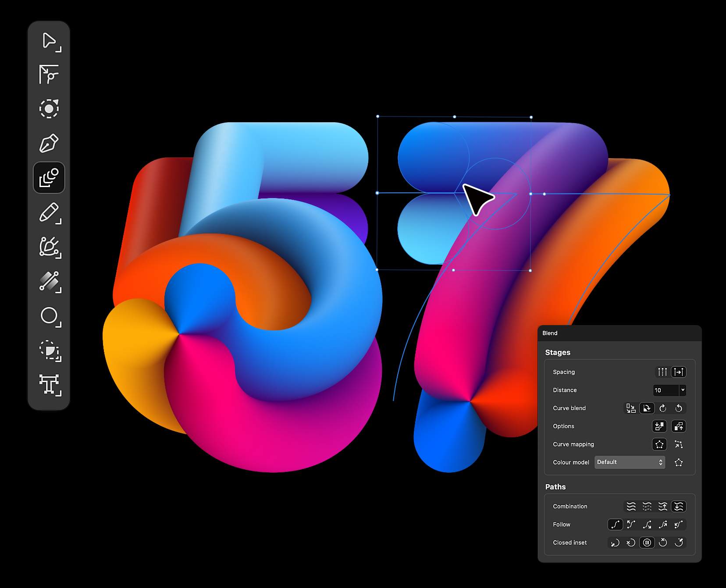Click the Blend panel title tab
Image resolution: width=726 pixels, height=588 pixels.
point(550,333)
